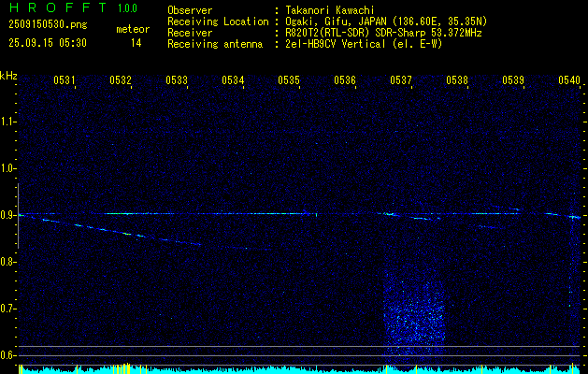Image resolution: width=588 pixels, height=374 pixels.
Task: Click the 0.7 kHz axis label
Action: pyautogui.click(x=7, y=309)
